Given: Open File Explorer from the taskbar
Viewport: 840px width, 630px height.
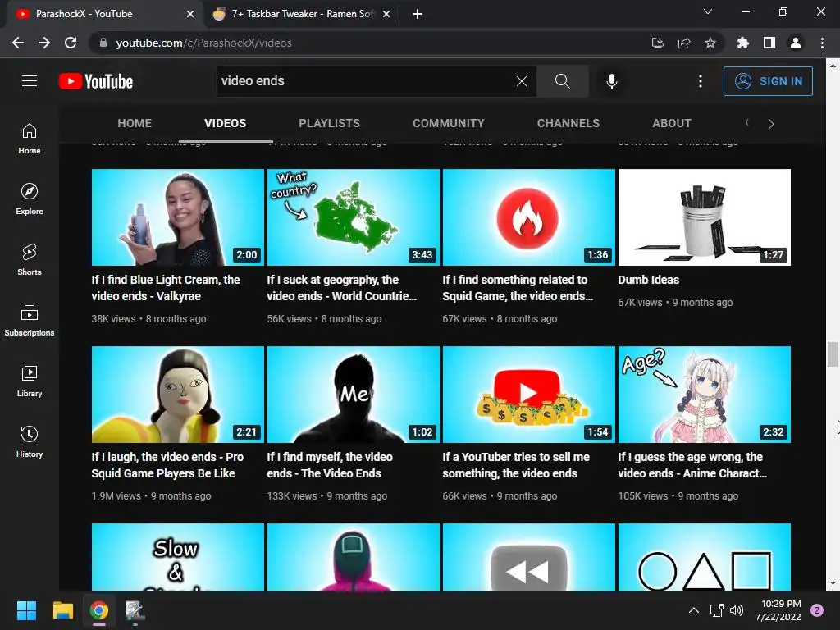Looking at the screenshot, I should click(62, 610).
